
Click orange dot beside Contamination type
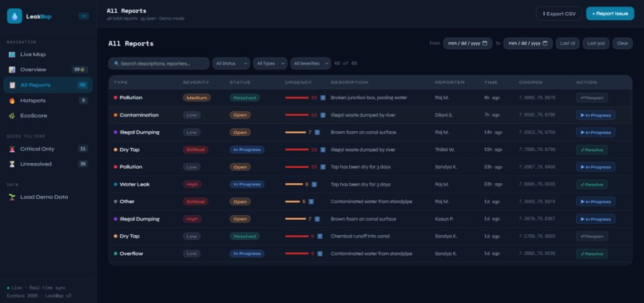pyautogui.click(x=115, y=115)
